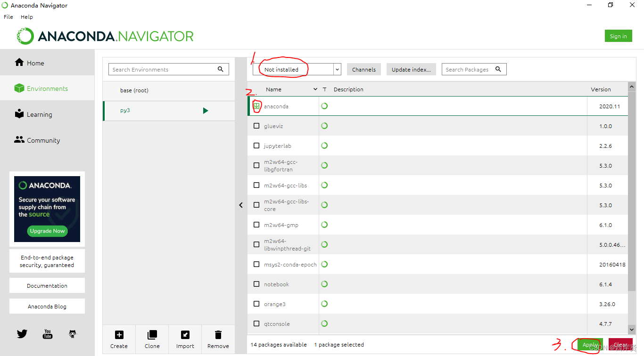
Task: Open Anaconda YouTube channel icon
Action: coord(48,334)
